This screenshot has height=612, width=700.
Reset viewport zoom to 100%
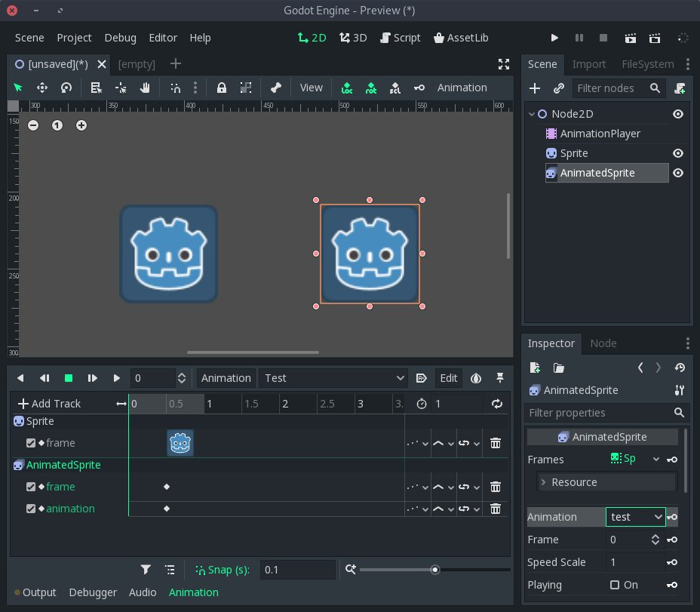point(57,125)
